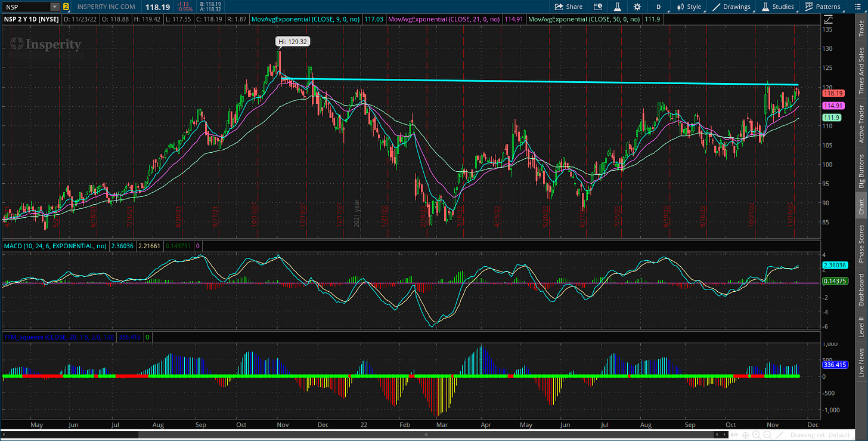Click the chart snapshot timer icon
The height and width of the screenshot is (441, 868).
598,7
